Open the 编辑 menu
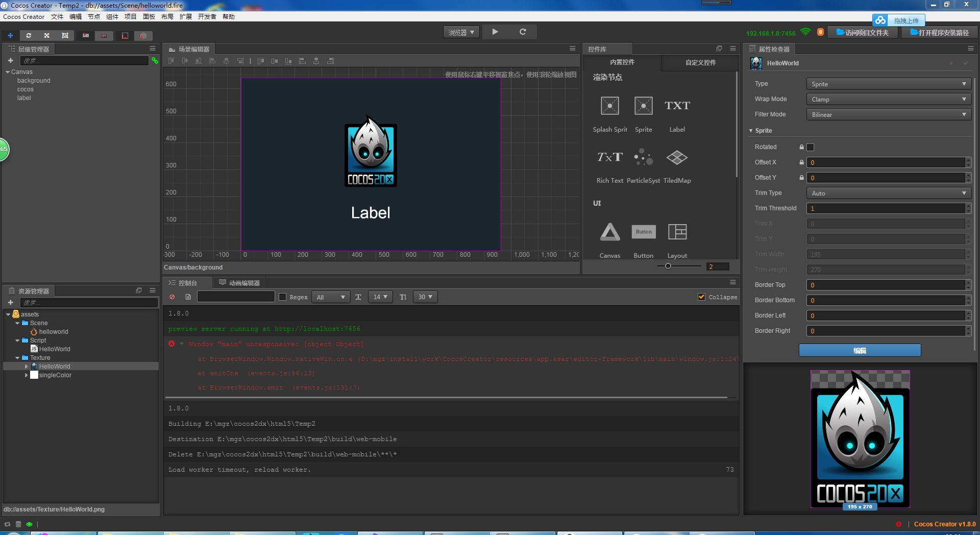 76,17
